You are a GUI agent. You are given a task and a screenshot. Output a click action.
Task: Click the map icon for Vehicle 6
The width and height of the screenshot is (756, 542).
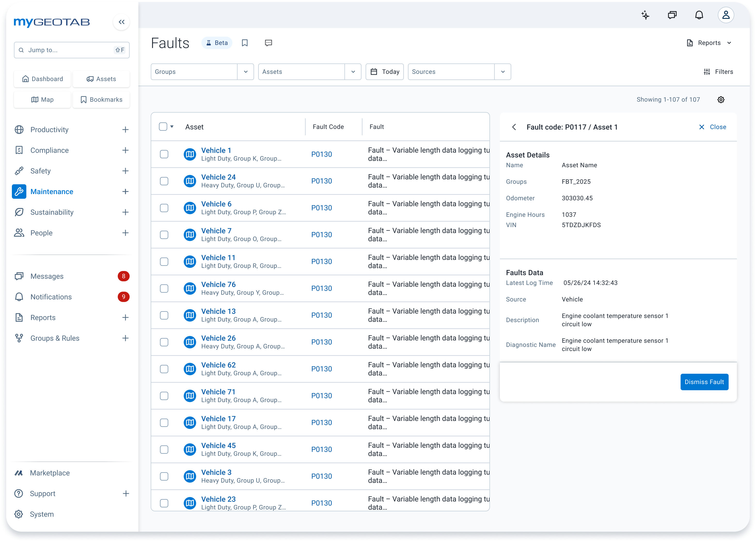190,208
